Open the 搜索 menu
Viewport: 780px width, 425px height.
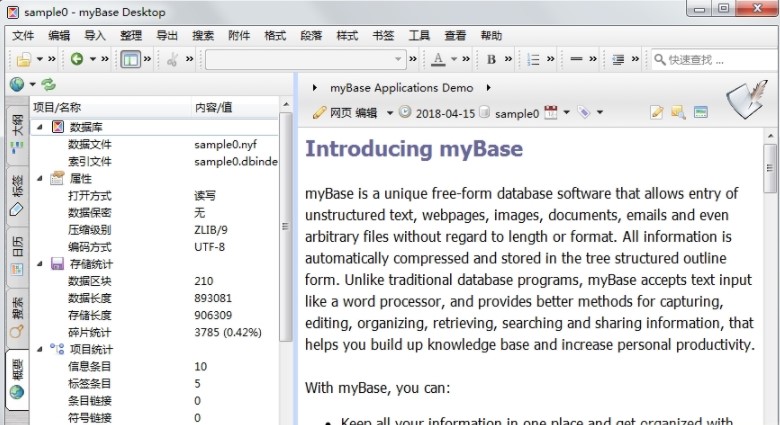click(203, 36)
